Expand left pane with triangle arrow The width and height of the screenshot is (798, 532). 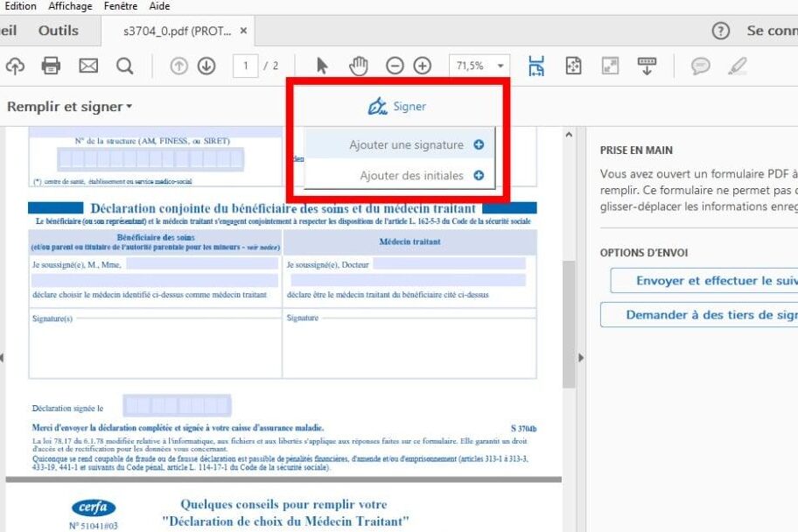pyautogui.click(x=2, y=358)
